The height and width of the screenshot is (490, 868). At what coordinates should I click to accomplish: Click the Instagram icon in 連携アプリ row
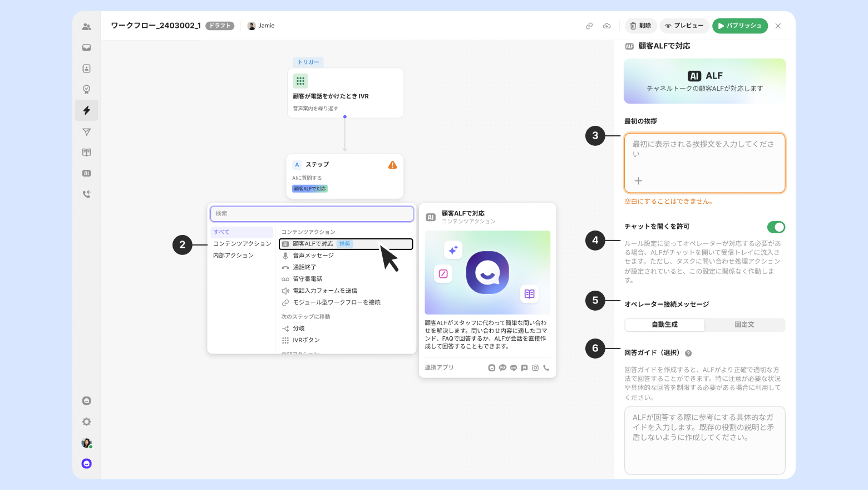click(x=535, y=367)
